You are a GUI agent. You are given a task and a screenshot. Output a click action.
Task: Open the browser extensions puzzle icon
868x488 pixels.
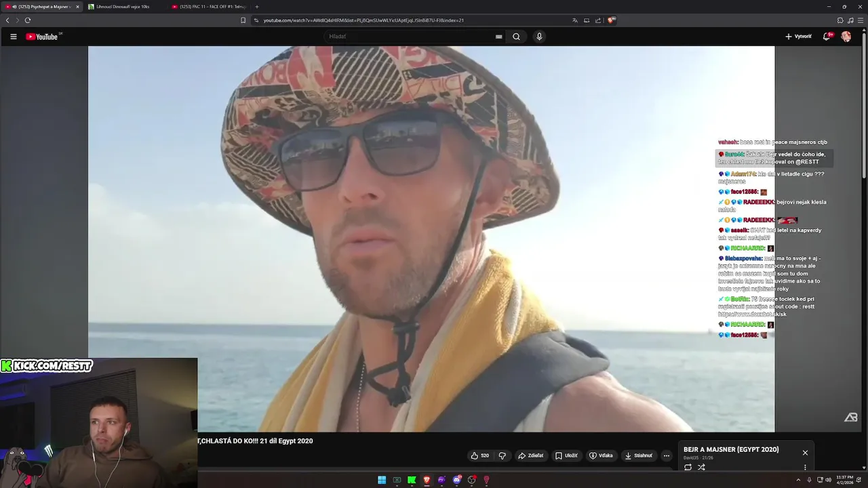[x=840, y=20]
